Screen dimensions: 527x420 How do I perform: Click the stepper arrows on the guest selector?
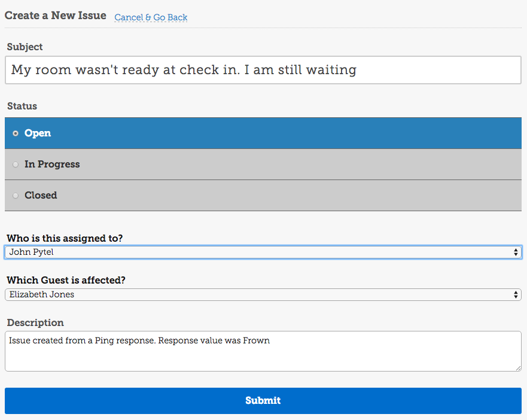(x=516, y=294)
